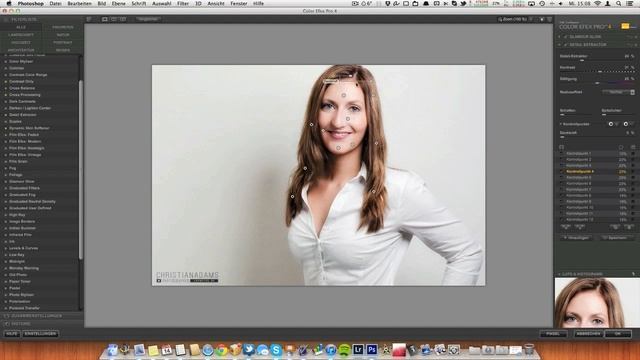Select the Portrait filter category tab
This screenshot has height=360, width=640.
(x=63, y=42)
